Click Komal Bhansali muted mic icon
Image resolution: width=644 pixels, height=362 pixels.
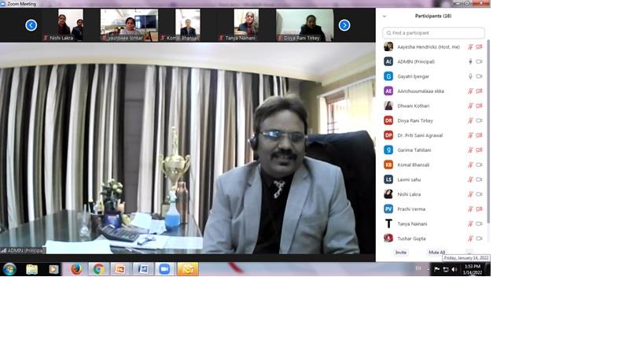(x=470, y=165)
